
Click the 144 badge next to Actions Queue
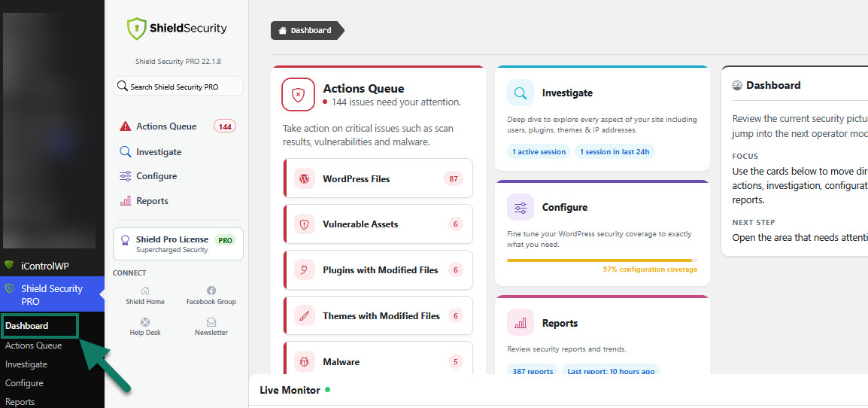coord(225,126)
